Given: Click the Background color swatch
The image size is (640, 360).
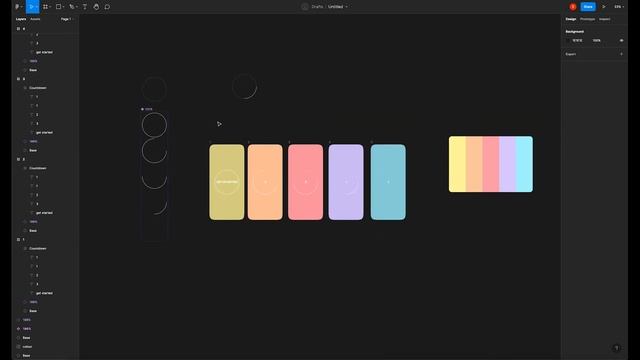Looking at the screenshot, I should coord(568,40).
